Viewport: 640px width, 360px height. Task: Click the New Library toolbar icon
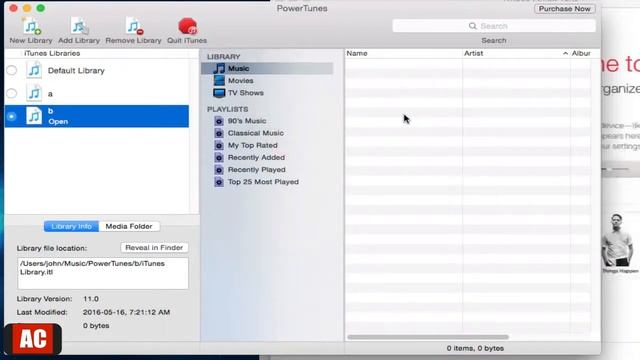click(x=31, y=27)
